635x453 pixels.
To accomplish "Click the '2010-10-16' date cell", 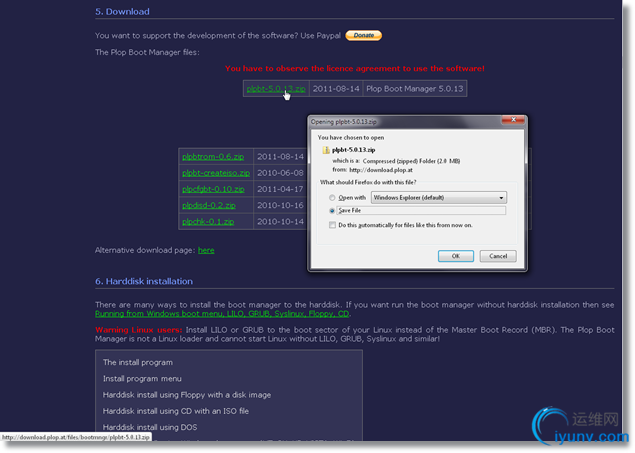I will coord(280,205).
